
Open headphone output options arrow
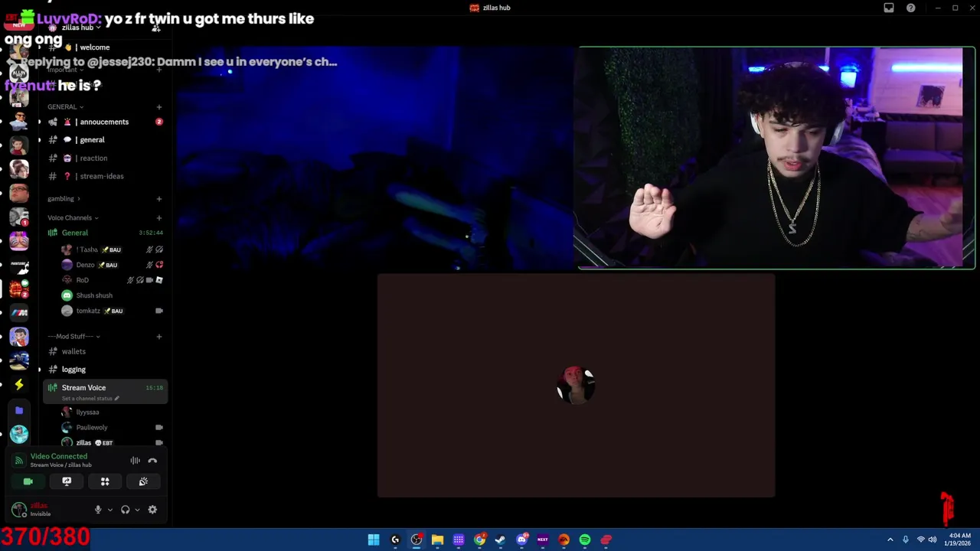[x=137, y=510]
